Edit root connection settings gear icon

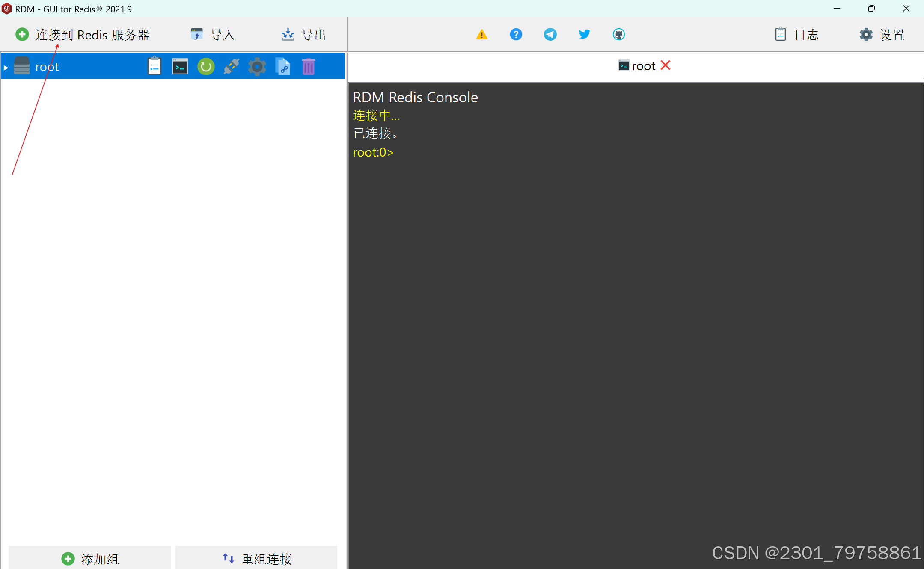[257, 66]
